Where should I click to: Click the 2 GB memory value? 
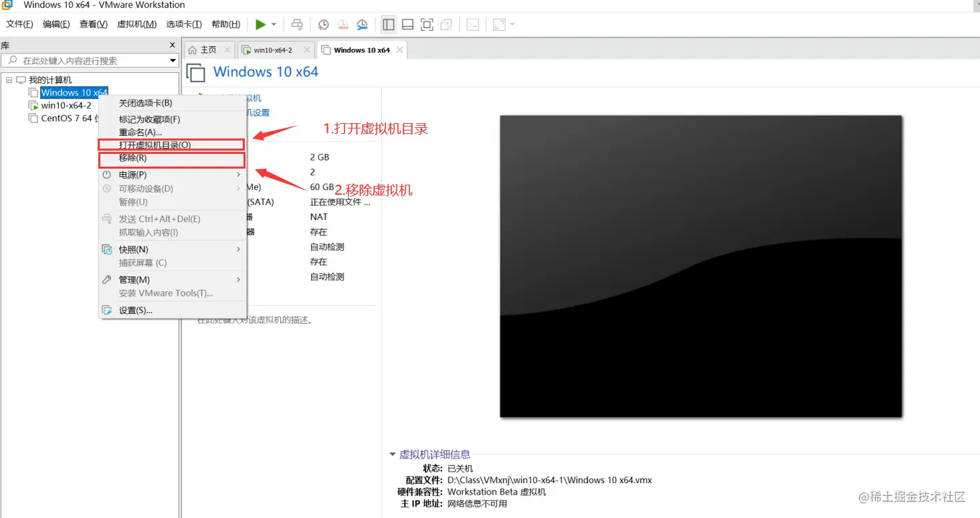point(320,157)
